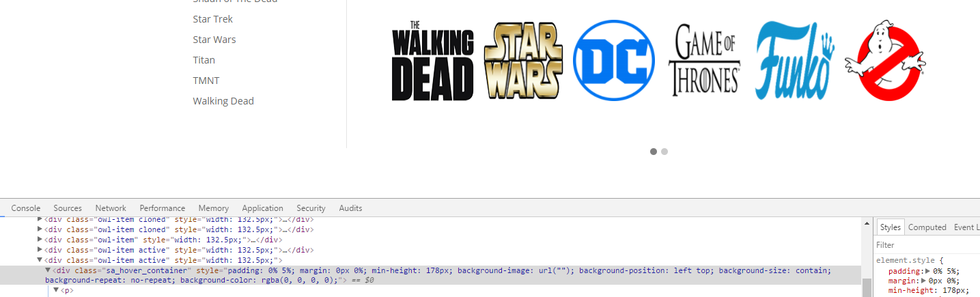
Task: Open the Security tab
Action: click(311, 208)
